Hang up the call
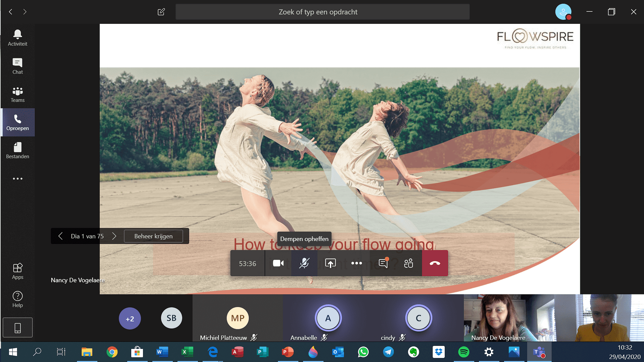 pyautogui.click(x=435, y=263)
